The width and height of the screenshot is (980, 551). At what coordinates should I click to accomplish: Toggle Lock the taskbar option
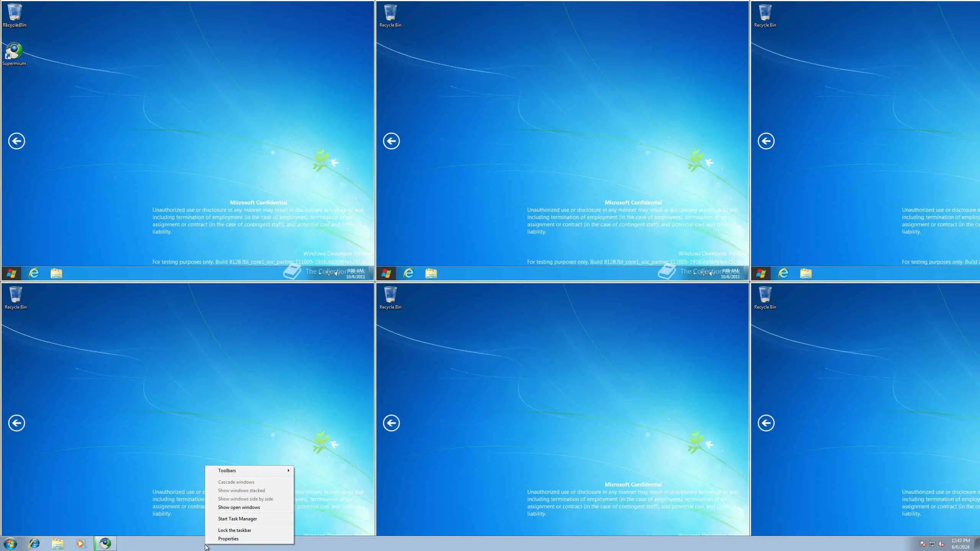click(x=235, y=530)
